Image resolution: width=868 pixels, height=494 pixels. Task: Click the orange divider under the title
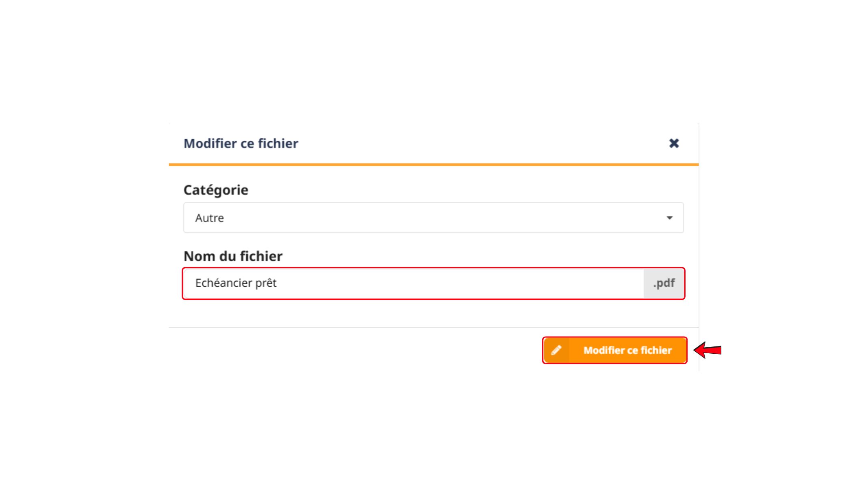(x=434, y=165)
